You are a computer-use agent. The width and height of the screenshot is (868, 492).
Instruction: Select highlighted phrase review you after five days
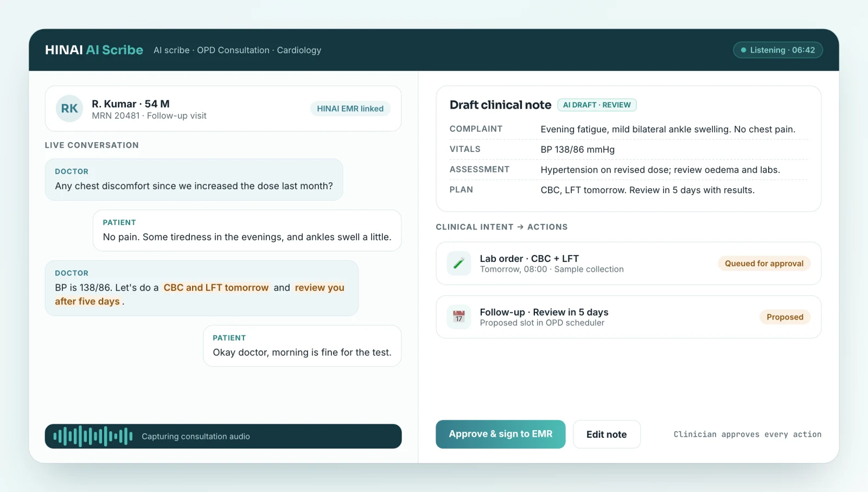pyautogui.click(x=199, y=294)
